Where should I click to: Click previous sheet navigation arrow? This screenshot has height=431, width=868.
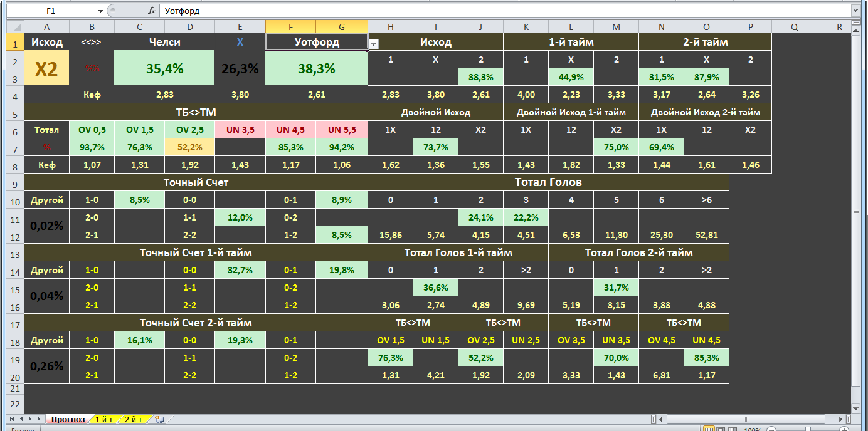(x=21, y=419)
